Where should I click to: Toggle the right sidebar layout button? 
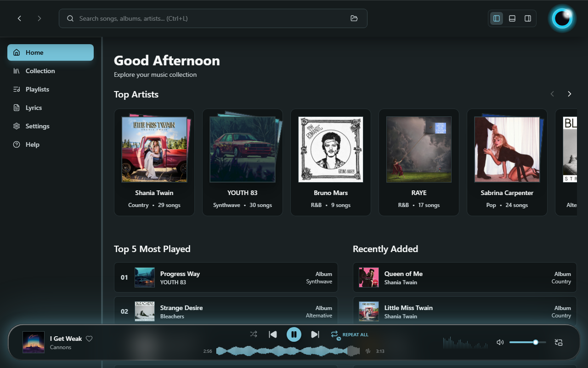tap(528, 18)
